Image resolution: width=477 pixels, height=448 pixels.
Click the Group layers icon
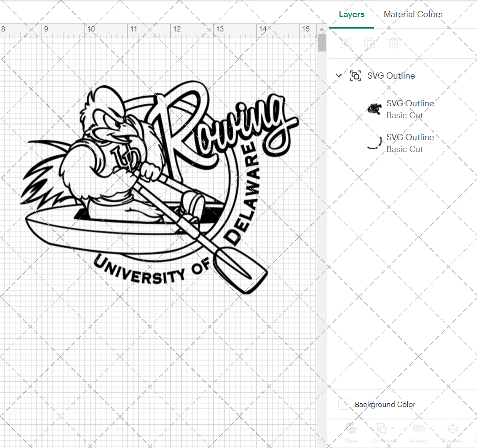pyautogui.click(x=345, y=43)
